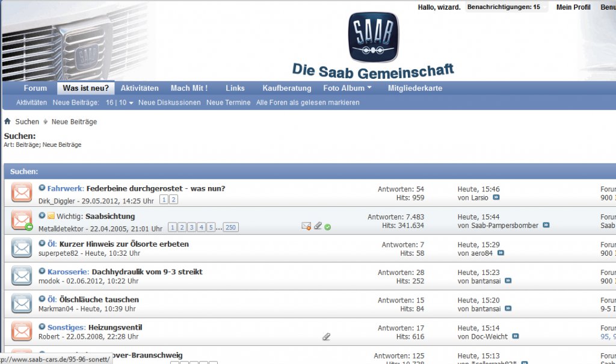Image resolution: width=616 pixels, height=364 pixels.
Task: Click the Fahrwerk prefix link
Action: (66, 188)
